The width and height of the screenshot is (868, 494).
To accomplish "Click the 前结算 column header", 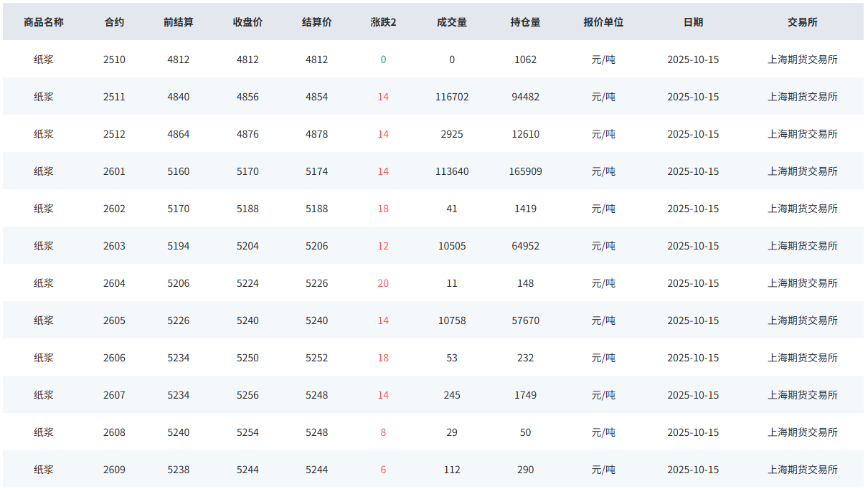I will click(x=179, y=22).
